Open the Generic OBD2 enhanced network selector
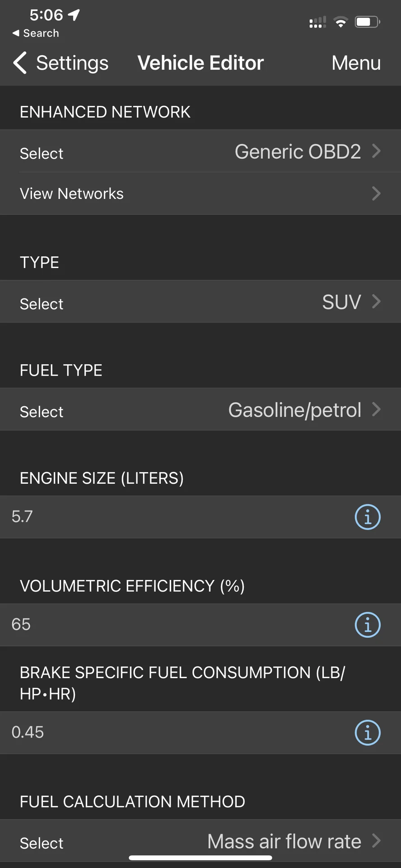This screenshot has height=868, width=401. tap(200, 151)
